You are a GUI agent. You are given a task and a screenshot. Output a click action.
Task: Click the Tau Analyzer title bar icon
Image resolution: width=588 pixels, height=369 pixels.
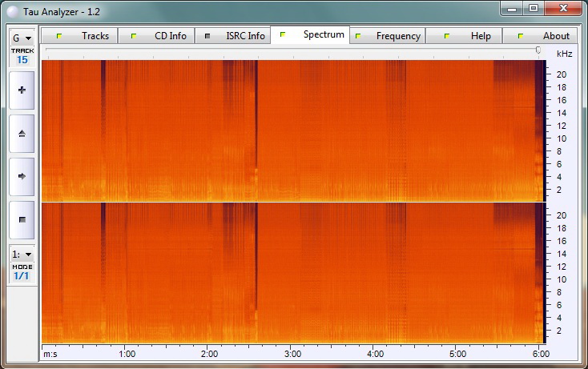[x=13, y=12]
